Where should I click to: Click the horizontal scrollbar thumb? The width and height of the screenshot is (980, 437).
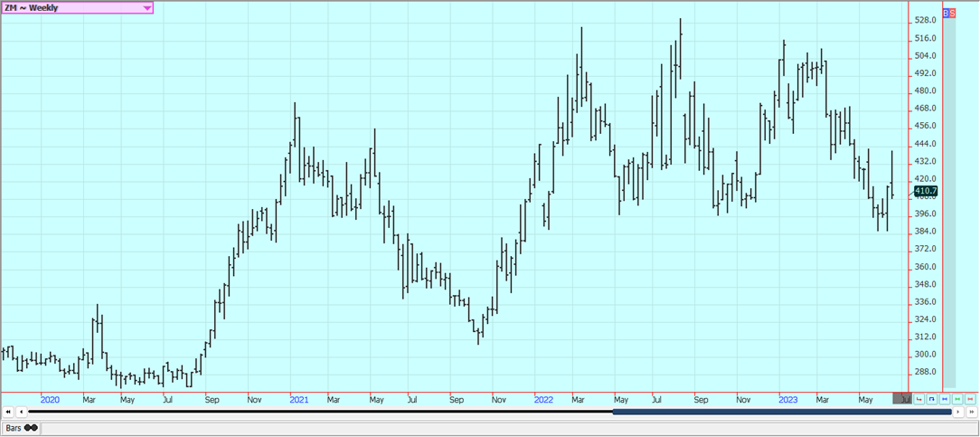(x=782, y=412)
